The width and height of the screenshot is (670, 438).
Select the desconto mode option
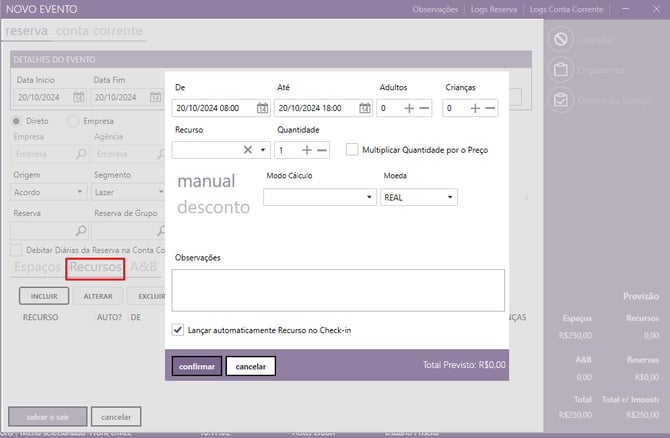[213, 208]
